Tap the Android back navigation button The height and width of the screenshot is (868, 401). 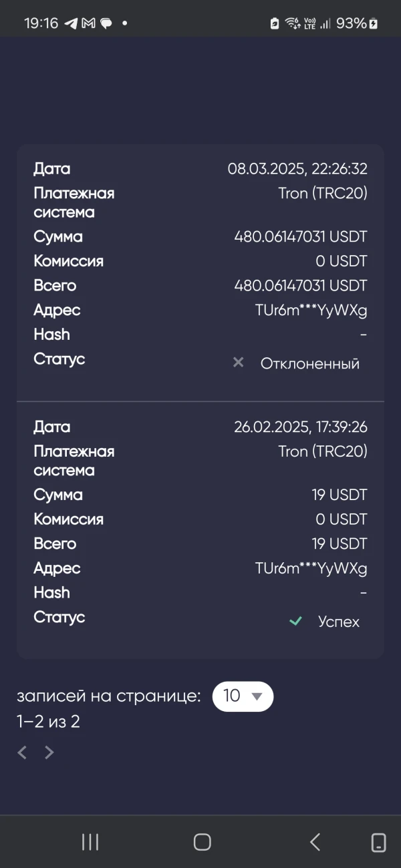(x=315, y=842)
